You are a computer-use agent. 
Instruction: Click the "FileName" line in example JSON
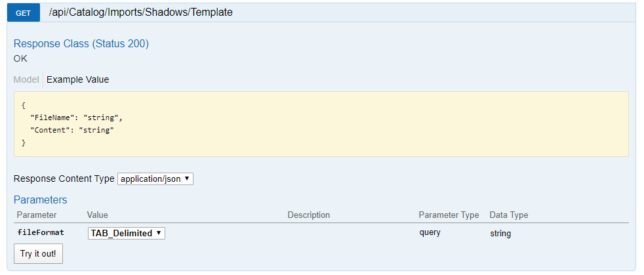[77, 117]
